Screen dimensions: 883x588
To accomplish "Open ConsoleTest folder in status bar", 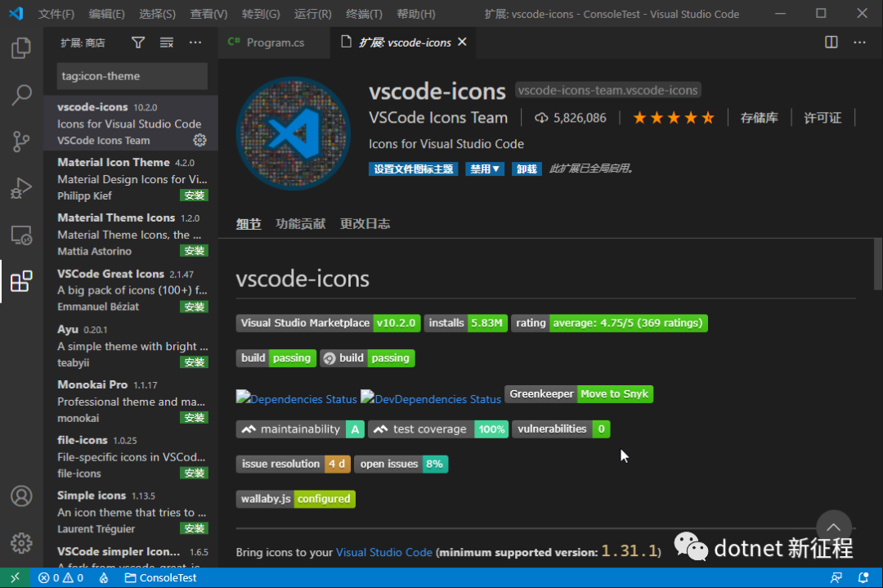I will point(161,578).
